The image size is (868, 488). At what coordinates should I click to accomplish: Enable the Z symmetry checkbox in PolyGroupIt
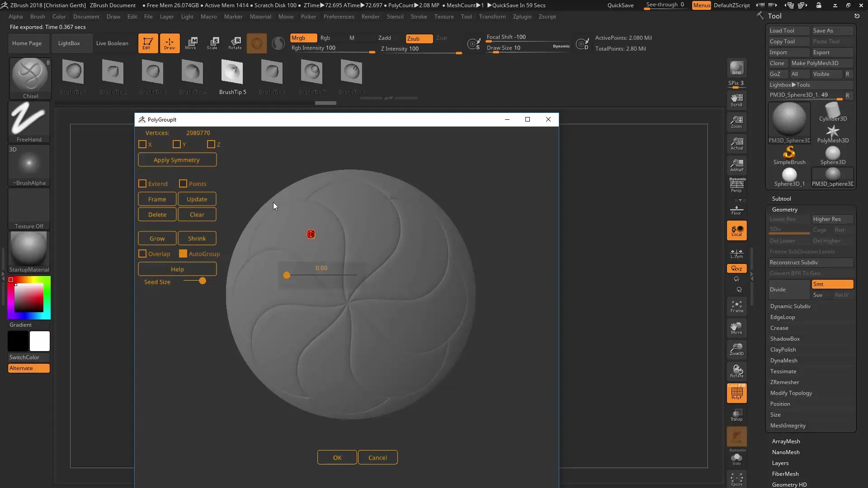point(211,144)
